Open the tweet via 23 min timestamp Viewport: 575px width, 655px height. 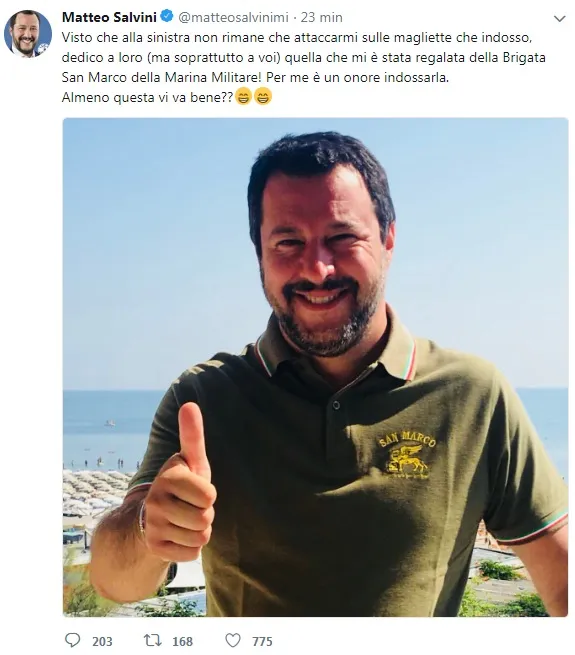tap(321, 17)
